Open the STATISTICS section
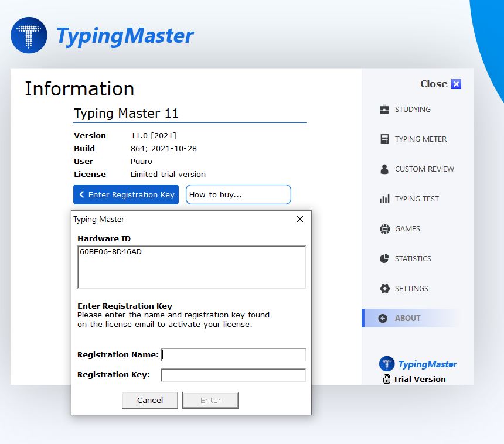 tap(413, 259)
